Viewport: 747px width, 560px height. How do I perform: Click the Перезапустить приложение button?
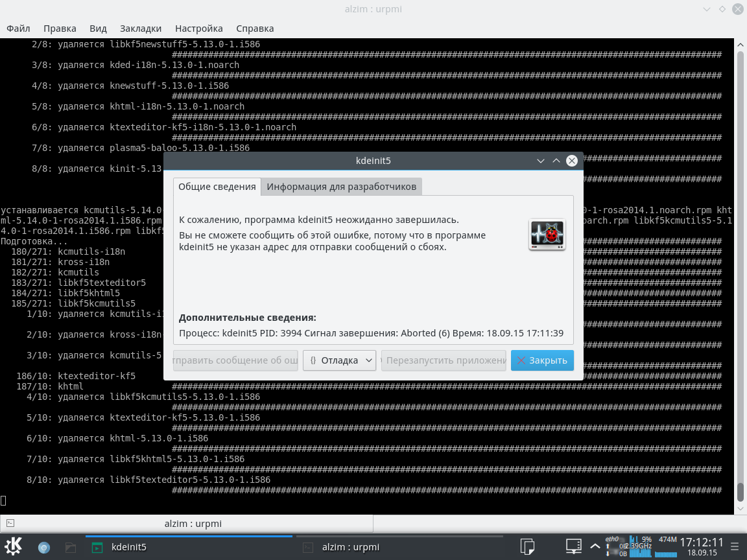click(444, 360)
